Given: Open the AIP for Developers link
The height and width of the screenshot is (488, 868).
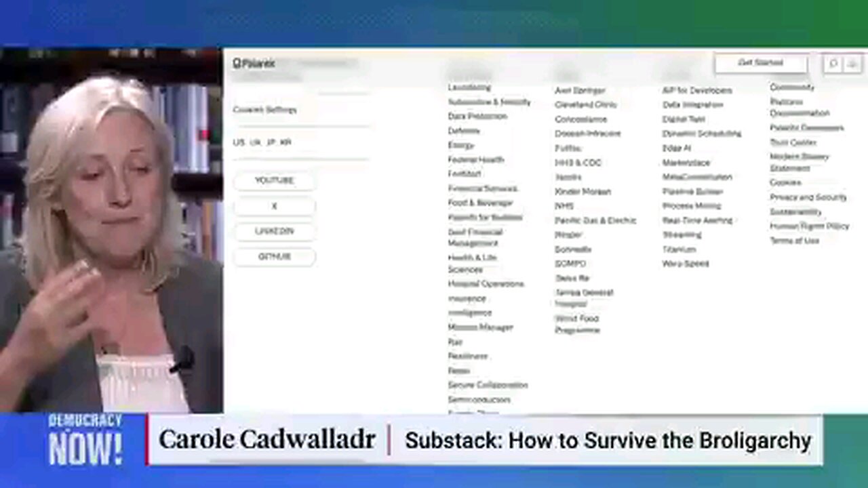Looking at the screenshot, I should [x=697, y=90].
